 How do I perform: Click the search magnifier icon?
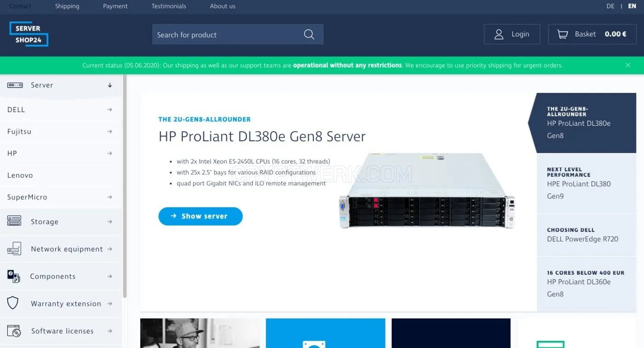tap(309, 35)
